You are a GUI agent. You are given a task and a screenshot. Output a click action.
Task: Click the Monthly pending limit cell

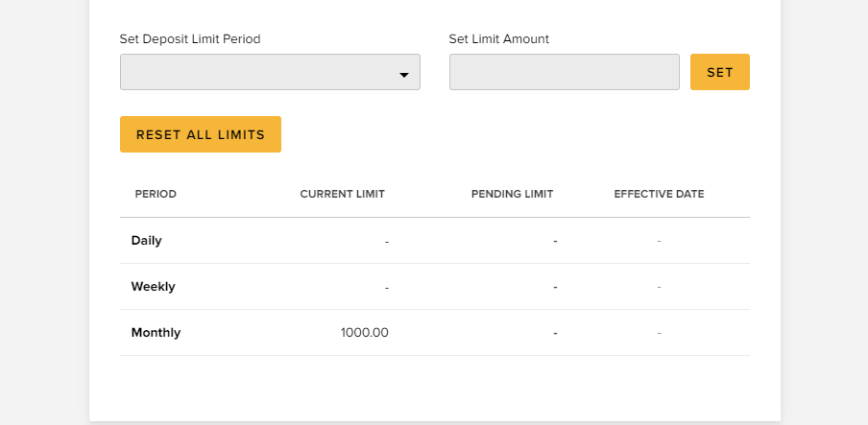point(555,333)
